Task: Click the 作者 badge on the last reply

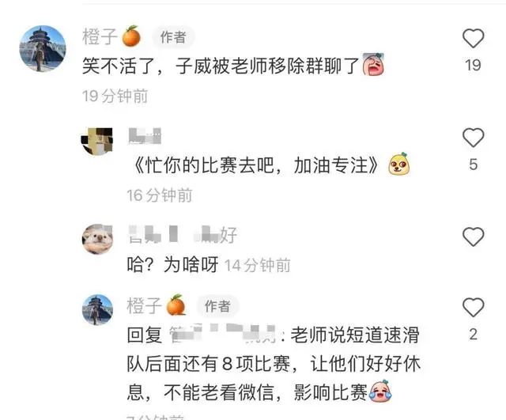Action: tap(217, 306)
